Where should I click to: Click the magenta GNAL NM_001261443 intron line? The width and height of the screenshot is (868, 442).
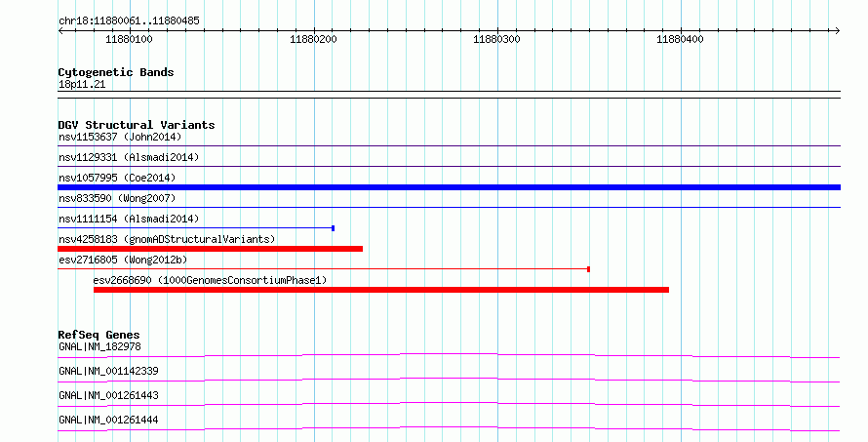pyautogui.click(x=449, y=404)
